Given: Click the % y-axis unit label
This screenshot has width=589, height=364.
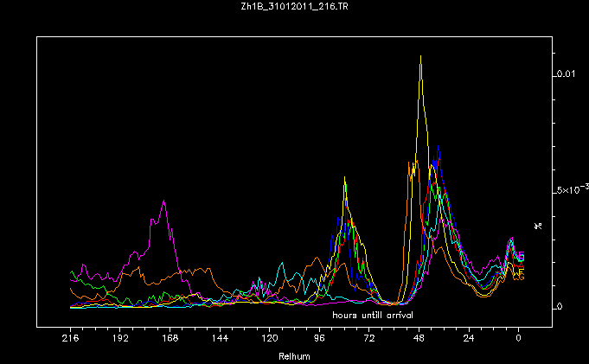Looking at the screenshot, I should coord(538,225).
